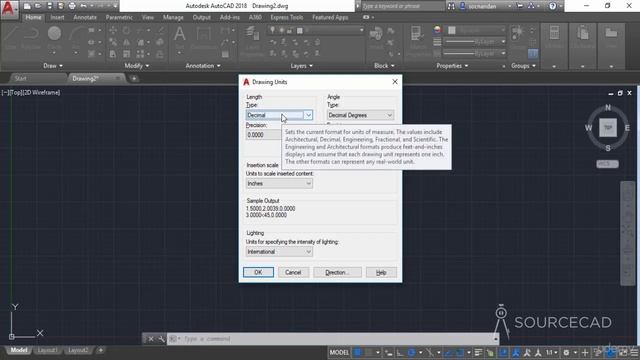The width and height of the screenshot is (640, 360).
Task: Switch to the Annotate ribbon tab
Action: click(85, 17)
